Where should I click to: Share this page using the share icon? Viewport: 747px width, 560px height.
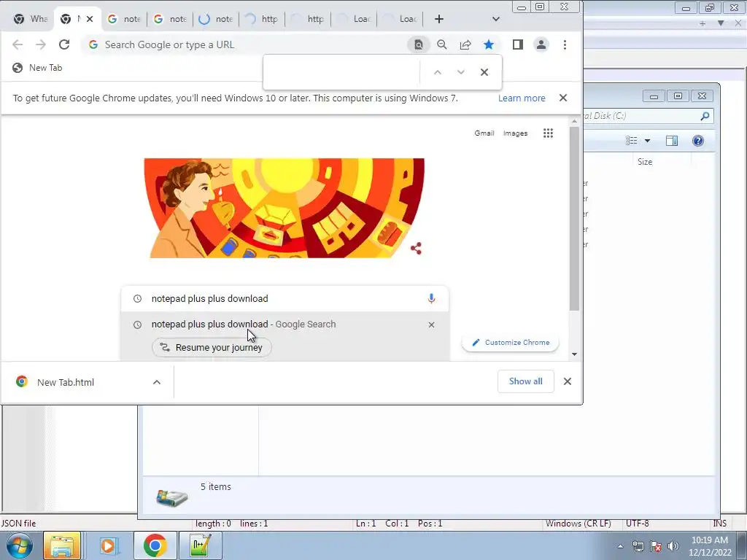(x=465, y=44)
